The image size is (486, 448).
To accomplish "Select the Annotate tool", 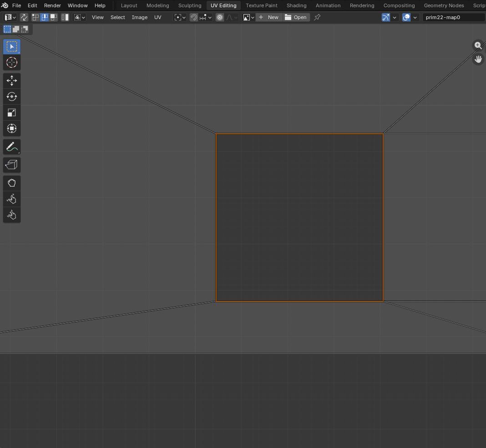I will click(12, 147).
